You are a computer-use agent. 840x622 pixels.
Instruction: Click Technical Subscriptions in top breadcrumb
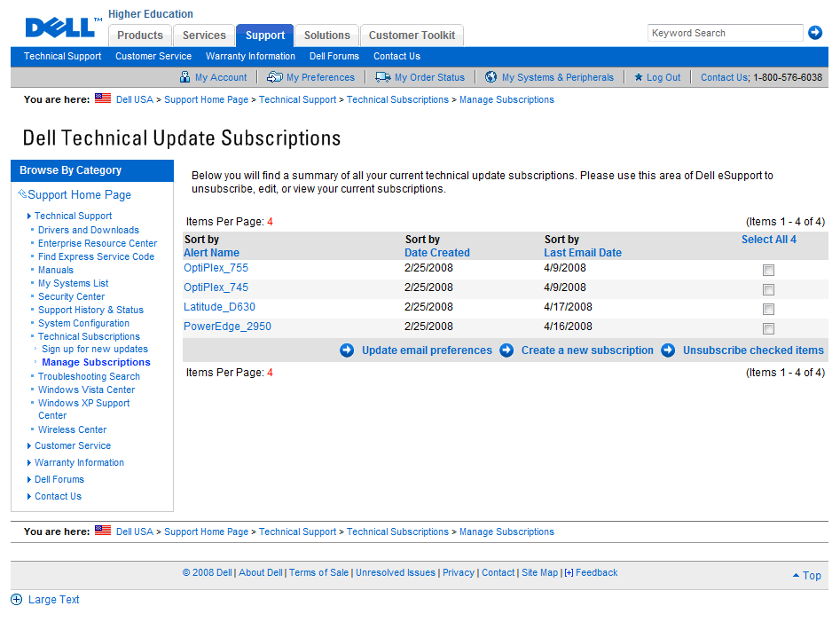point(397,99)
